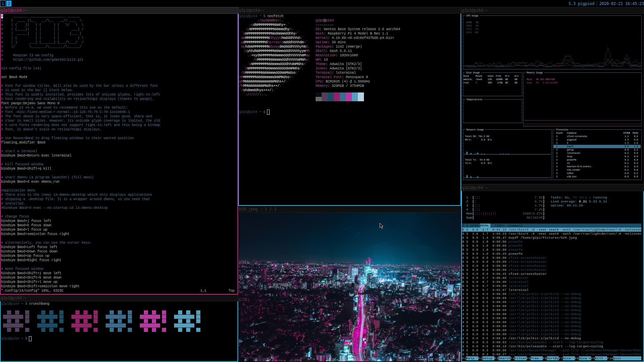Select htop row mupdf /home/g2p1/Pictures/b20.jpeg
This screenshot has width=644, height=362.
(x=552, y=238)
